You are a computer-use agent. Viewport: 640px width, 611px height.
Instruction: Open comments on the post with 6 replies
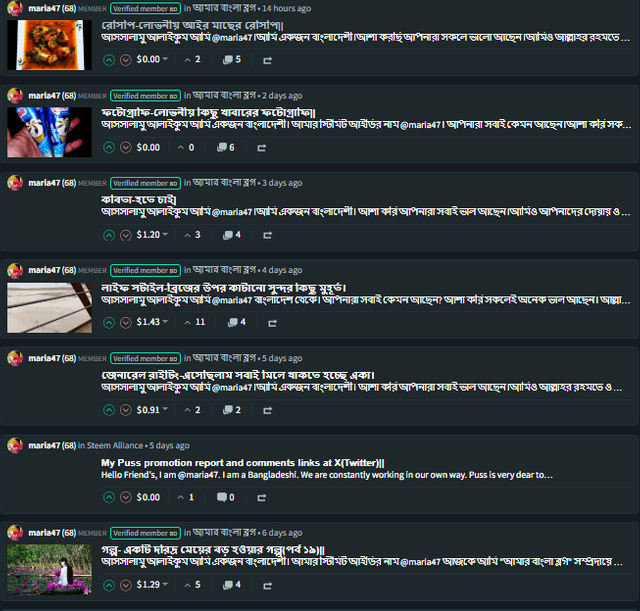(x=226, y=147)
